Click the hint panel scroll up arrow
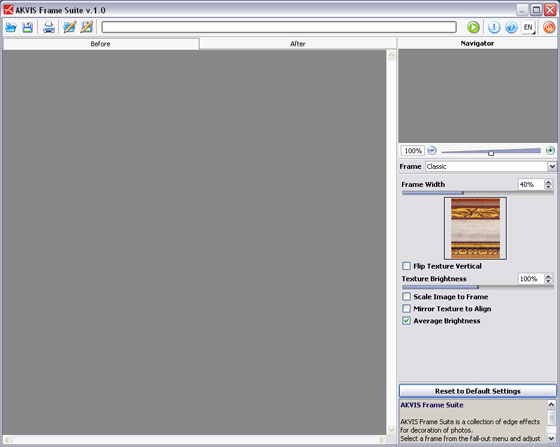The height and width of the screenshot is (447, 560). coord(551,405)
